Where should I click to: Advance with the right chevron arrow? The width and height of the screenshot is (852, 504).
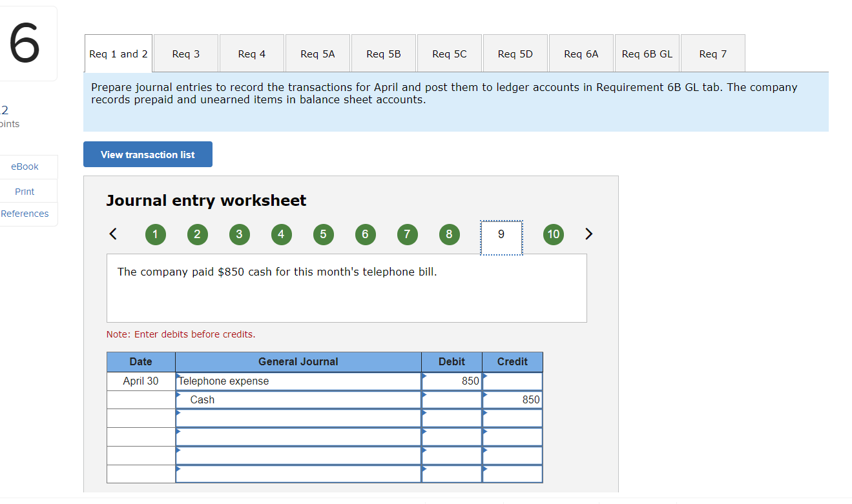[x=588, y=234]
